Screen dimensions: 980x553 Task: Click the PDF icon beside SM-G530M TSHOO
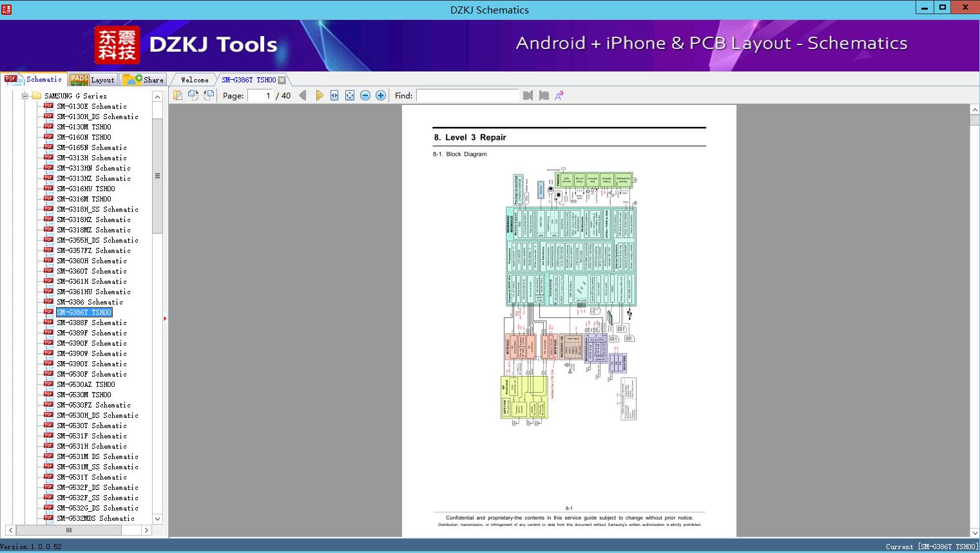coord(48,394)
